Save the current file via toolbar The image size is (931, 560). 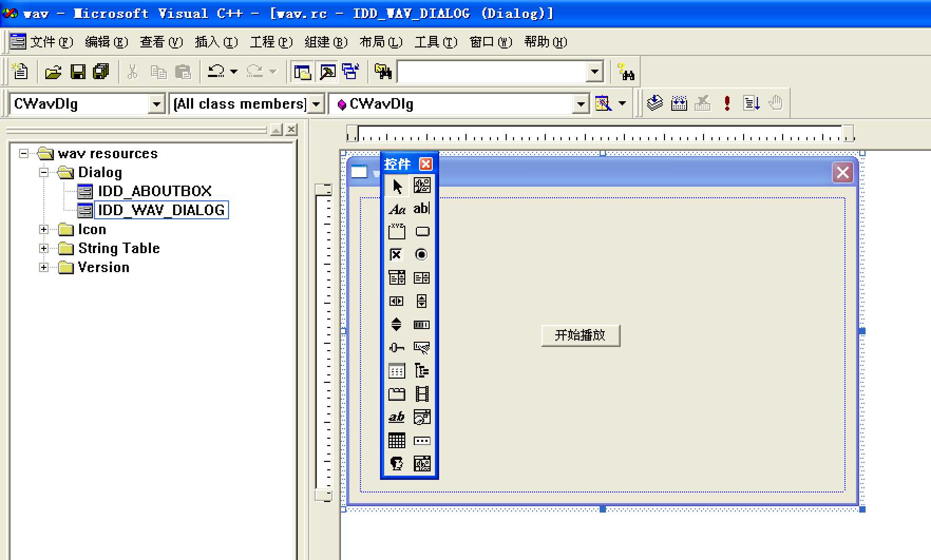pos(78,71)
